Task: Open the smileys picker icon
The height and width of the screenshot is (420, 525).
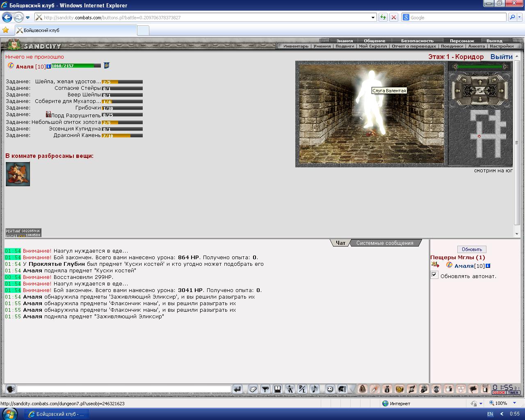Action: [330, 389]
